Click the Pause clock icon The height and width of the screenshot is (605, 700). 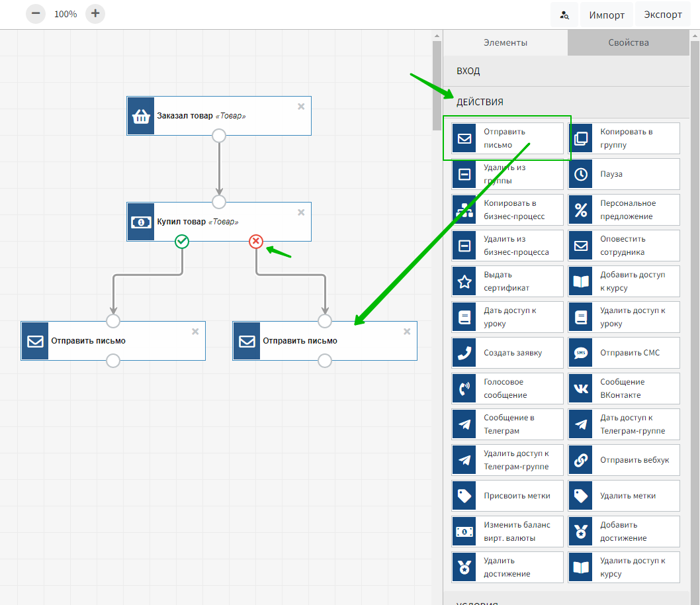coord(581,175)
